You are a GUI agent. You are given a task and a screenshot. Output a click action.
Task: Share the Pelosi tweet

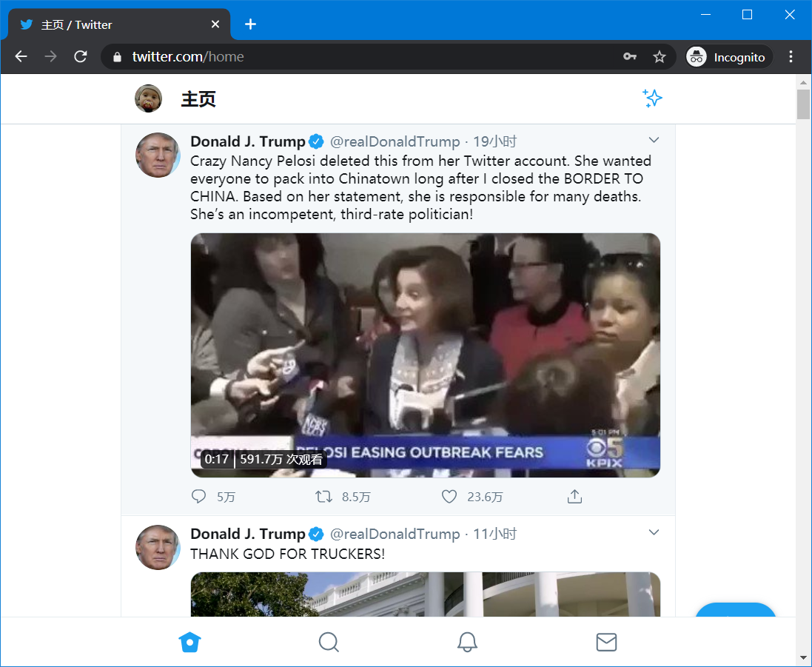[x=575, y=497]
